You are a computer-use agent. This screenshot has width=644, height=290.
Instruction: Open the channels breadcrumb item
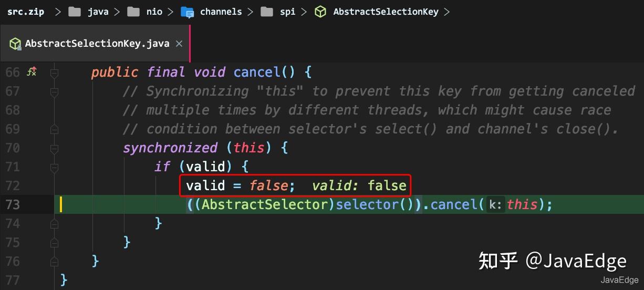pos(221,12)
